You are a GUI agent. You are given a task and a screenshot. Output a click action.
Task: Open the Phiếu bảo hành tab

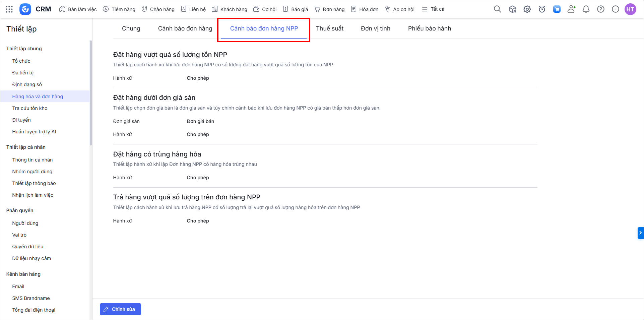tap(429, 28)
